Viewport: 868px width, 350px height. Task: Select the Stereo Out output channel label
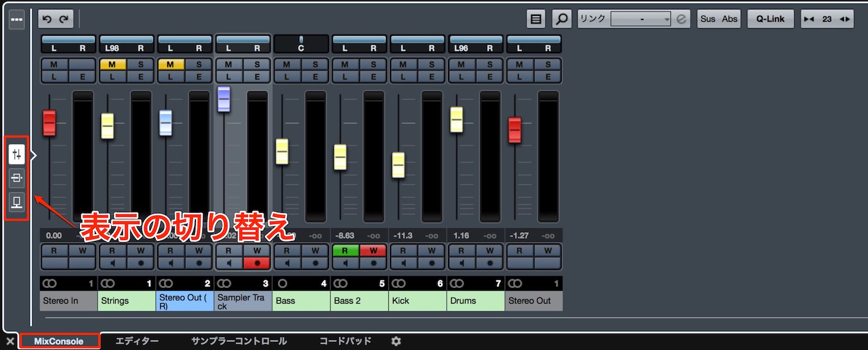[x=534, y=301]
